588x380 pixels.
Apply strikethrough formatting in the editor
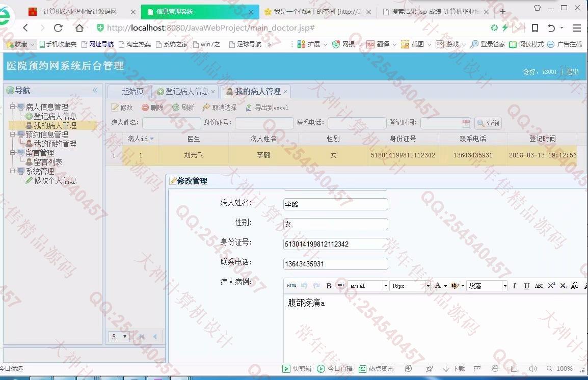pos(539,286)
